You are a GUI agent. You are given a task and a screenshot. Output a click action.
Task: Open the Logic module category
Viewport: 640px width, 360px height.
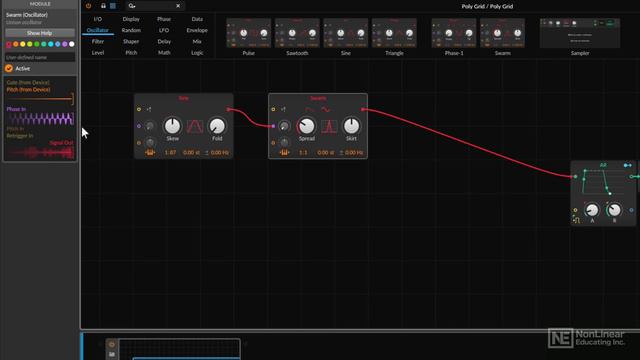click(x=197, y=53)
